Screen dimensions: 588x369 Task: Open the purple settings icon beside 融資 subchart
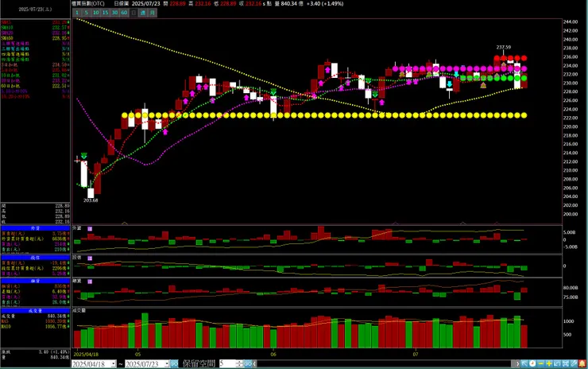point(90,282)
